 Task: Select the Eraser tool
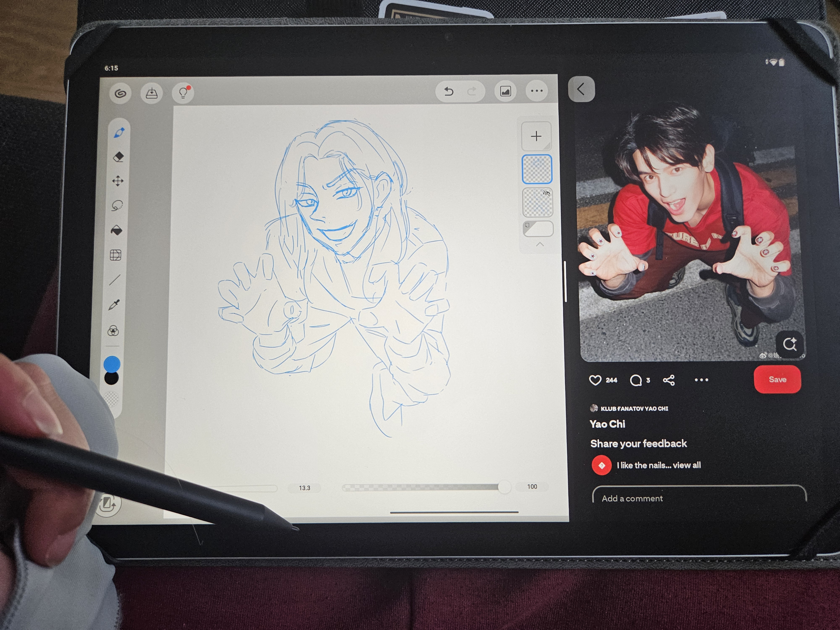118,157
